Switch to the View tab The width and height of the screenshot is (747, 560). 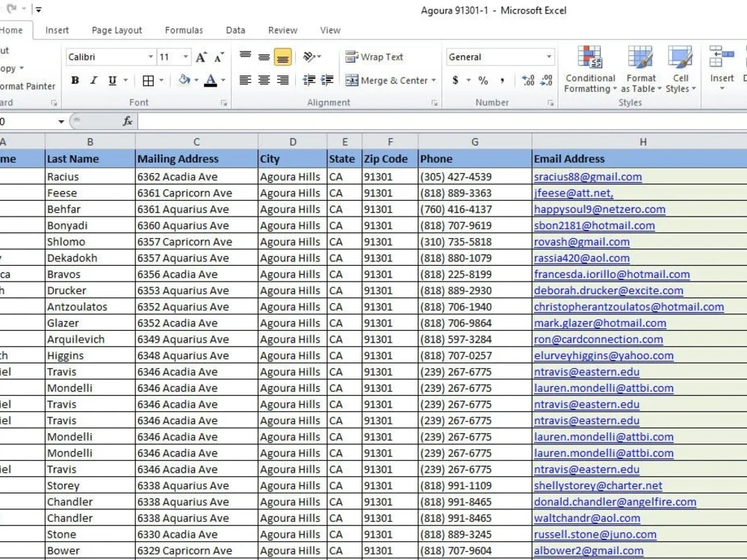(330, 31)
